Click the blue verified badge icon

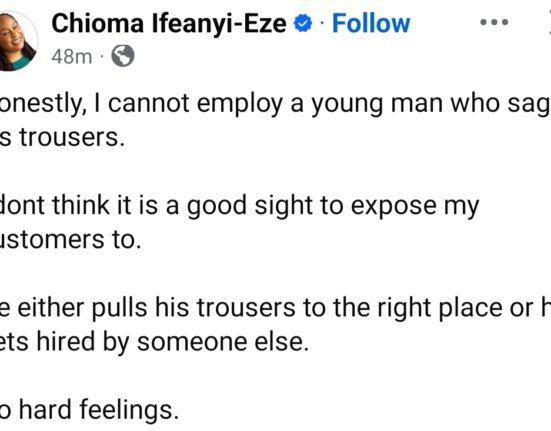303,24
